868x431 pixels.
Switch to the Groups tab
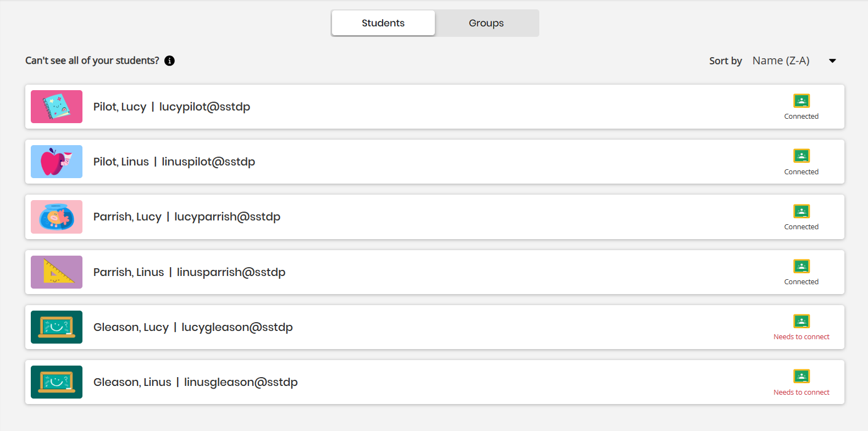486,23
